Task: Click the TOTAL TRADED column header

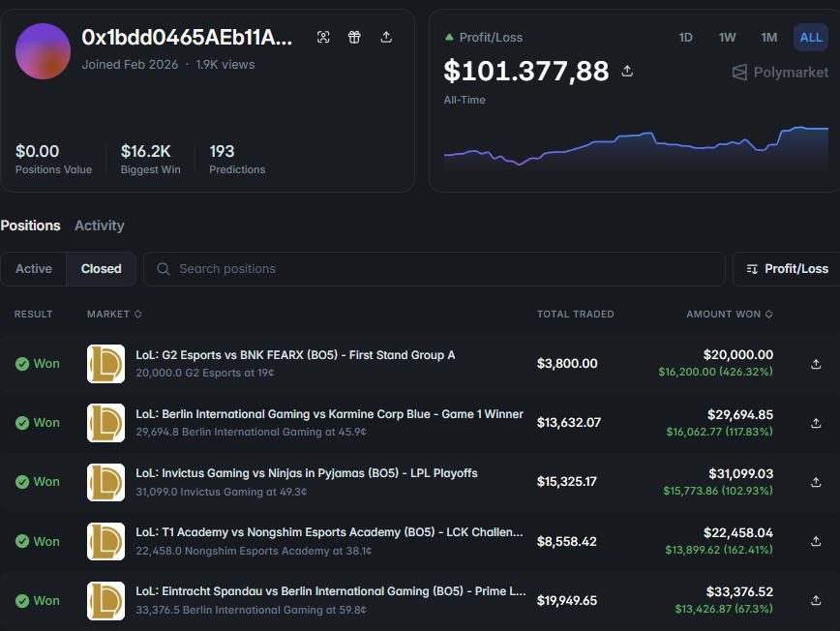Action: (x=576, y=314)
